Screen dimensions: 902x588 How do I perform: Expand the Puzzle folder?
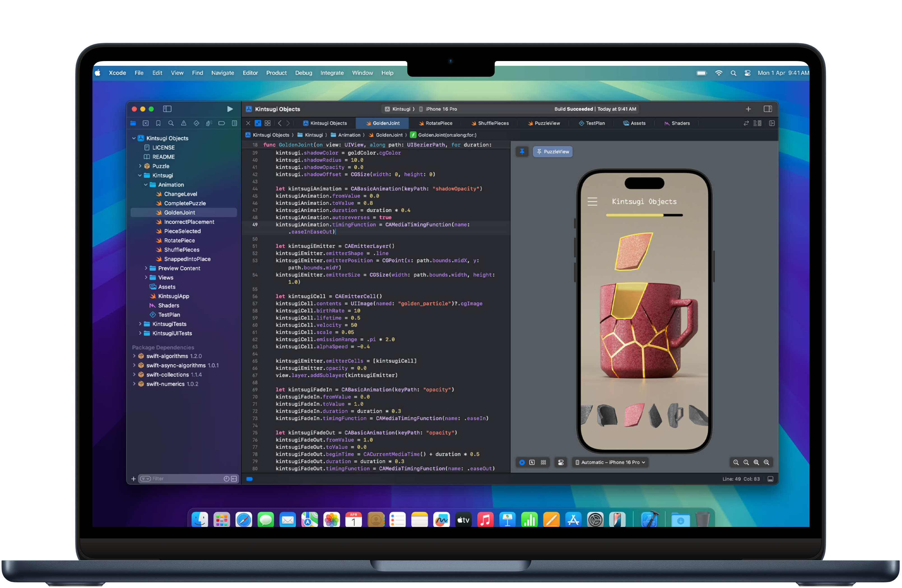(140, 166)
